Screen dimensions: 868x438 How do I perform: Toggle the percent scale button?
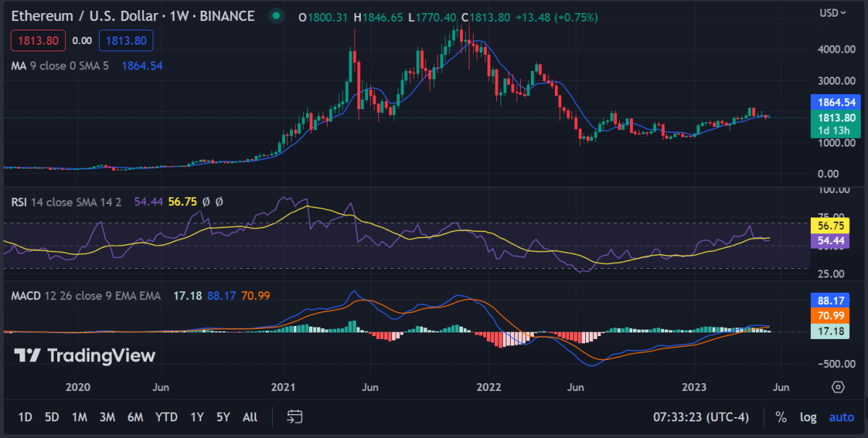(781, 417)
